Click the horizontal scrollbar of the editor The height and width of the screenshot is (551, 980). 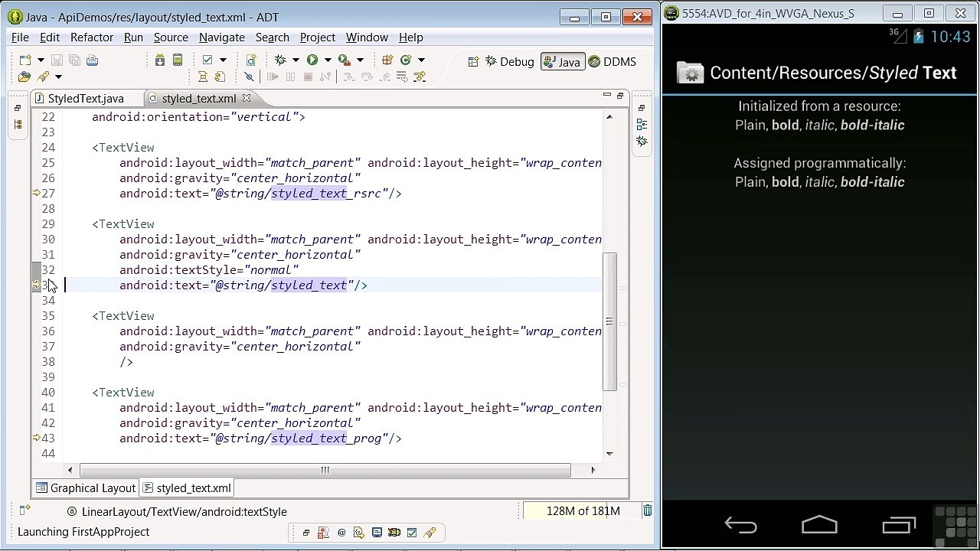pos(325,470)
